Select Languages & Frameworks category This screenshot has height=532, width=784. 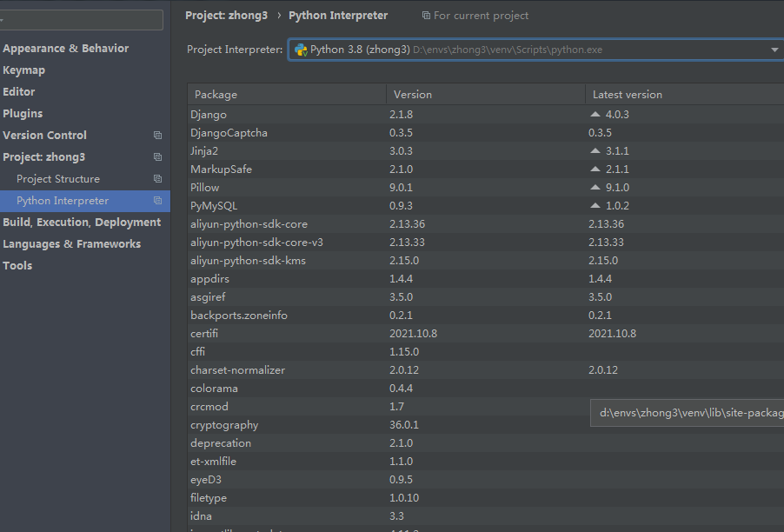pyautogui.click(x=71, y=244)
